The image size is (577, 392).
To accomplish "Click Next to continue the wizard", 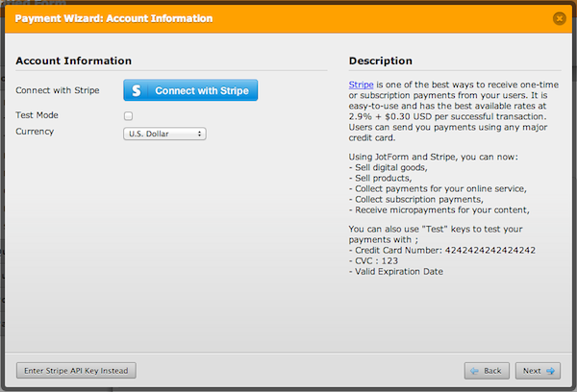I will point(538,371).
